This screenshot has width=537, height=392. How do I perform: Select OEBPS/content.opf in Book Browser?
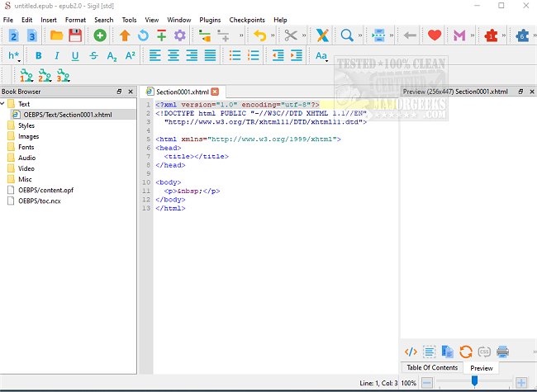pos(45,190)
